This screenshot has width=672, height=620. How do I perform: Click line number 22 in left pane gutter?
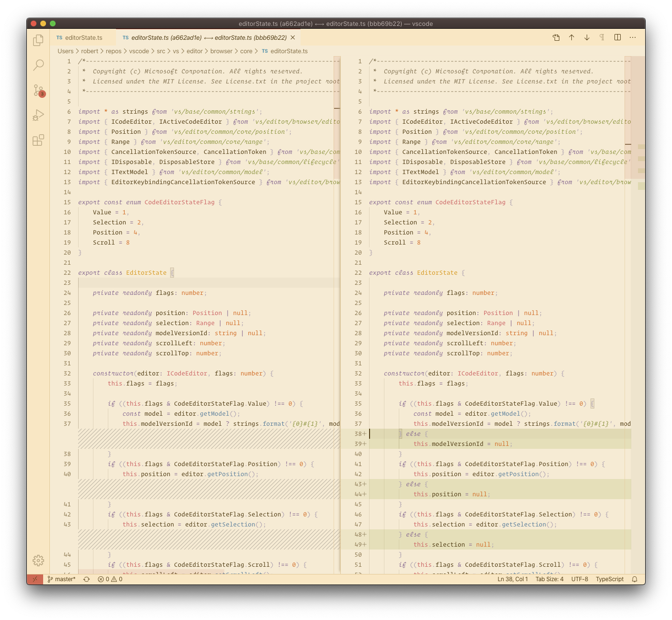pyautogui.click(x=67, y=272)
